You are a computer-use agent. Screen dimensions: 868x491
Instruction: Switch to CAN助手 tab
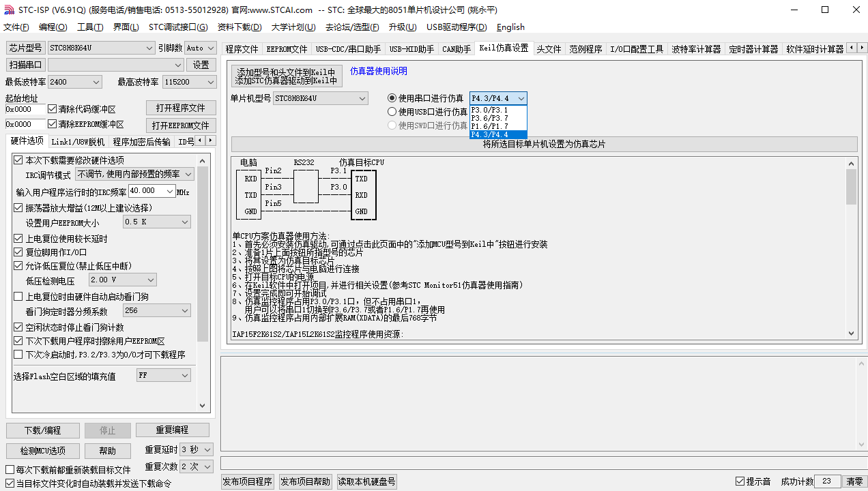[457, 49]
